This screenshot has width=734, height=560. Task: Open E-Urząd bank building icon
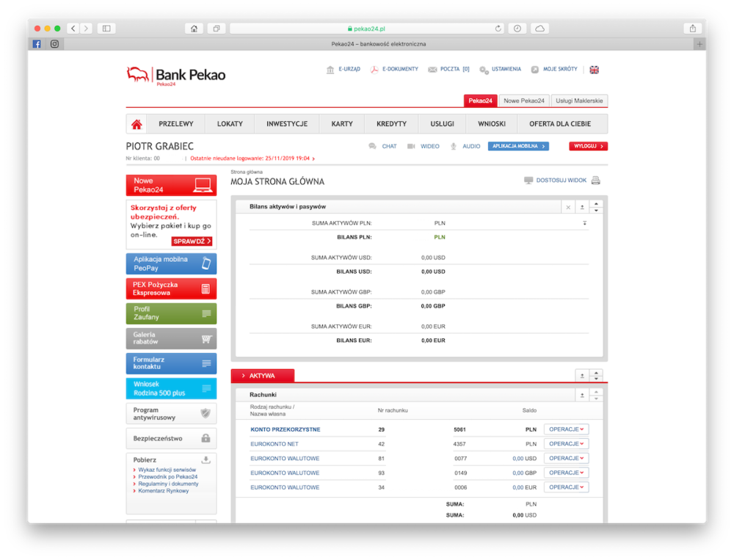tap(330, 70)
